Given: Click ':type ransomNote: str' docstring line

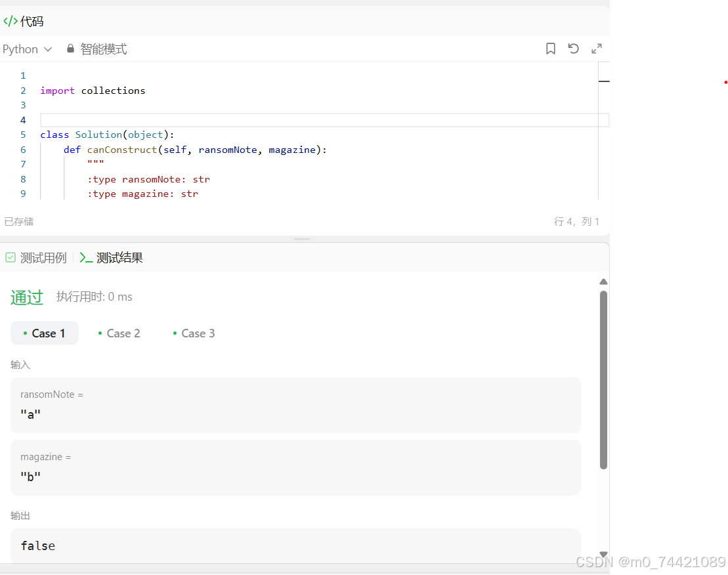Looking at the screenshot, I should coord(148,180).
